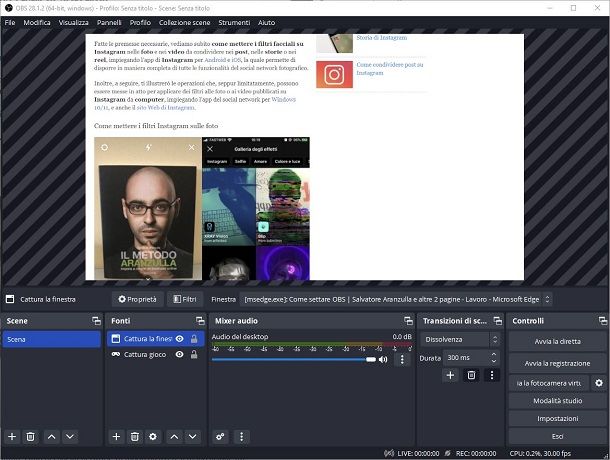This screenshot has height=460, width=610.
Task: Undock the Mixer audio panel
Action: tap(408, 321)
